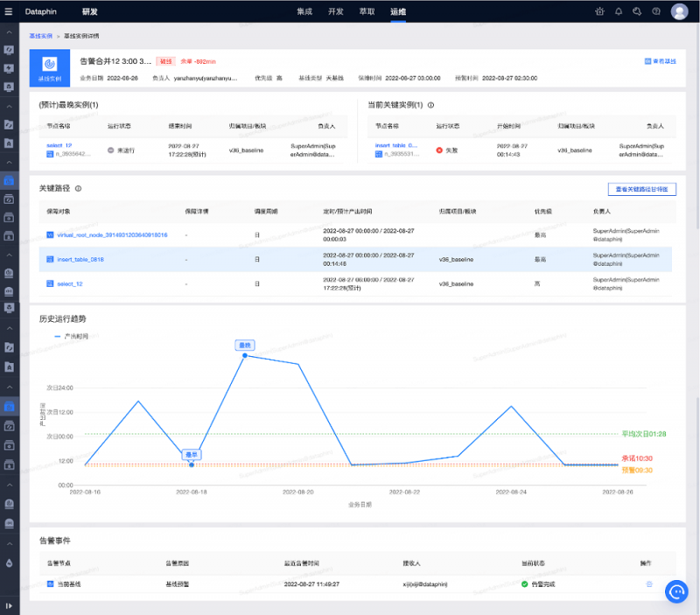The width and height of the screenshot is (700, 615).
Task: Collapse the first sidebar group chevron
Action: (x=9, y=33)
